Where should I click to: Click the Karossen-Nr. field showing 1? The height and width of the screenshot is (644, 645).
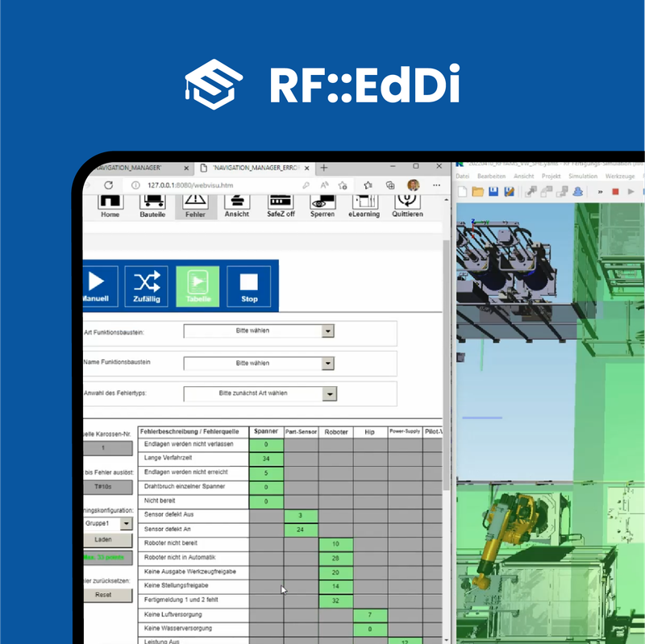click(x=108, y=448)
